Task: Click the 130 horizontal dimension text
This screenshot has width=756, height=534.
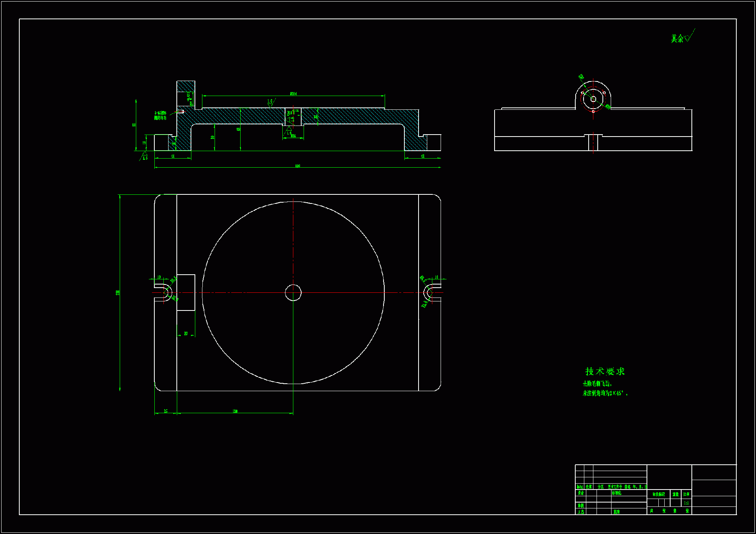Action: [x=235, y=411]
